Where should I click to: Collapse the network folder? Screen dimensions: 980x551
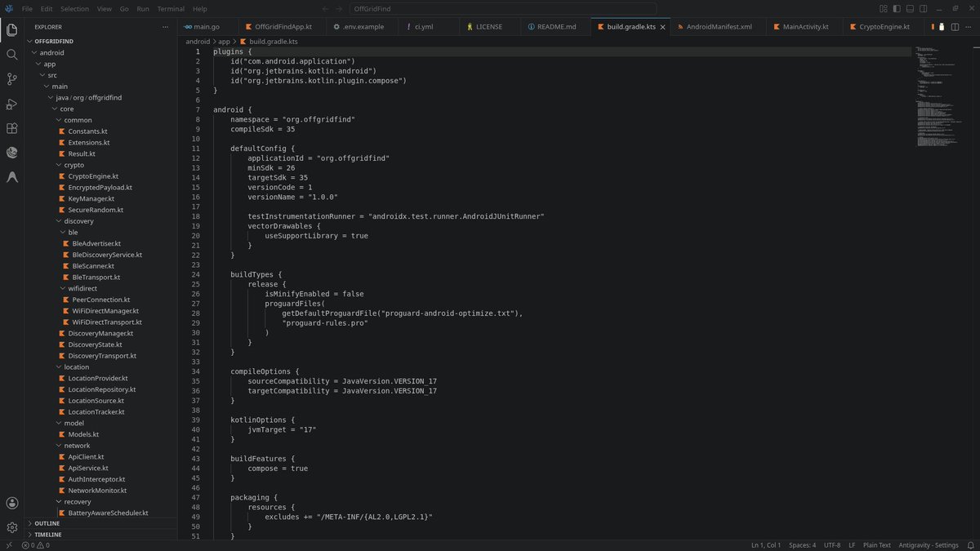click(102, 446)
